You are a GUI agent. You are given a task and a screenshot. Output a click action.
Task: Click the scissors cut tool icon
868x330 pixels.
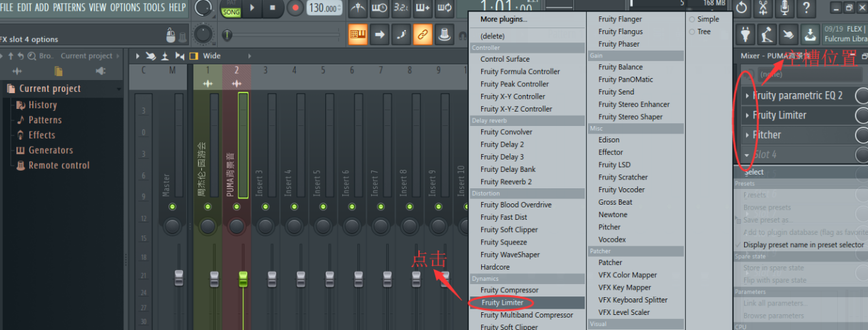(763, 8)
